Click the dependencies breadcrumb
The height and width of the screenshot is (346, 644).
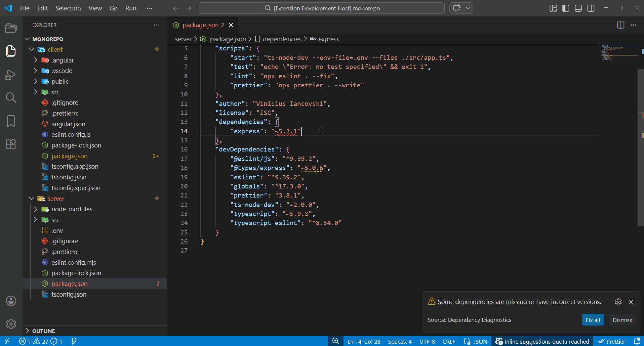pyautogui.click(x=282, y=39)
